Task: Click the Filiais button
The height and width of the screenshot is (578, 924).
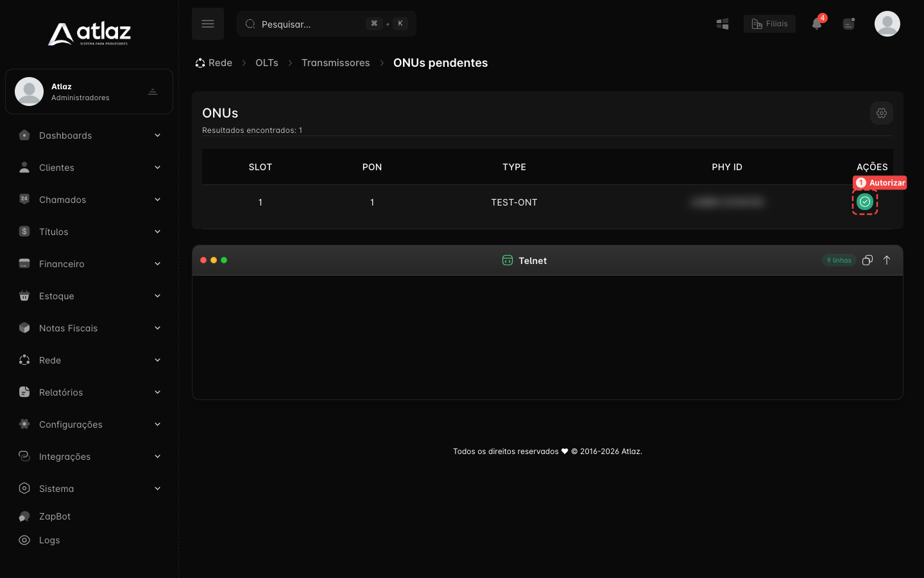Action: [769, 24]
